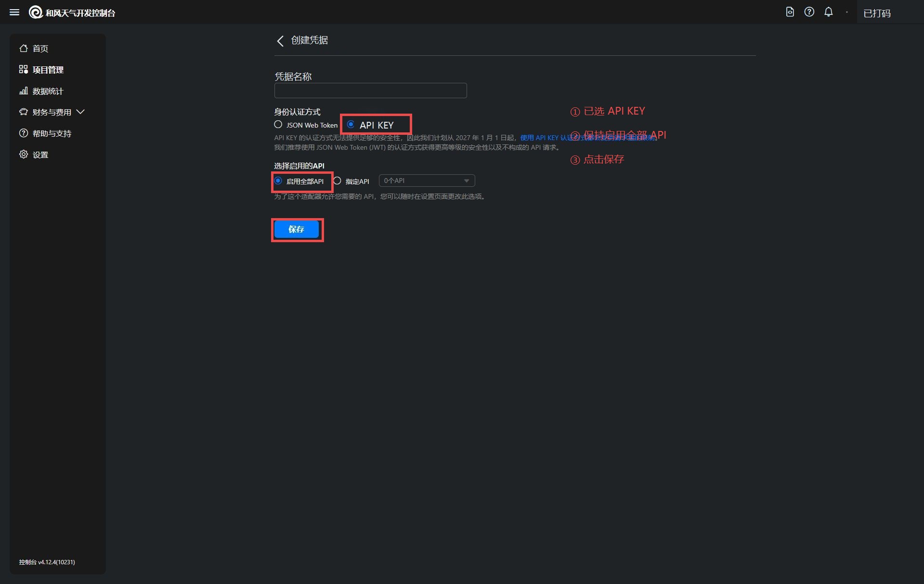Open the blue API KEY restriction link

(588, 138)
